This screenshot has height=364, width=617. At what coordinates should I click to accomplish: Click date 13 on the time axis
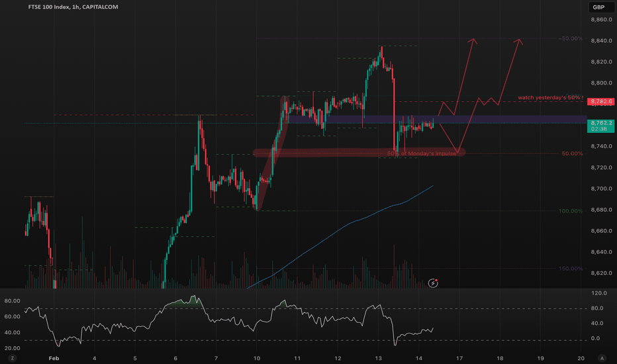378,358
